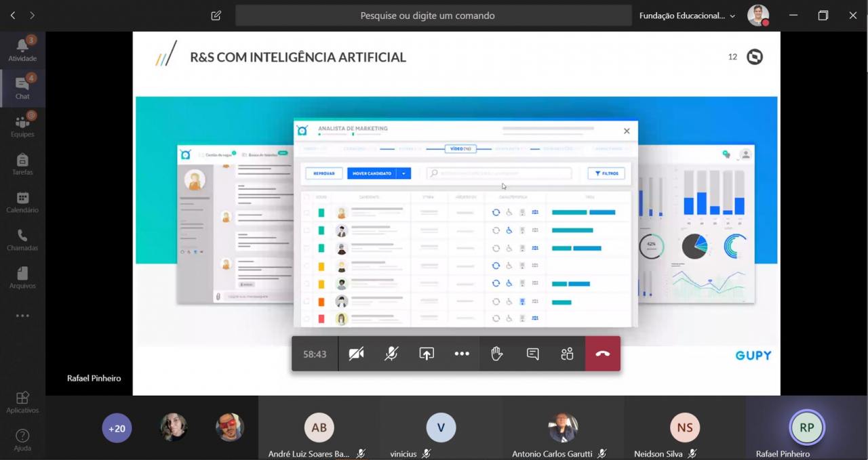The width and height of the screenshot is (868, 460).
Task: Click the 'Pesquise ou digite um comando' search box
Action: pos(433,16)
